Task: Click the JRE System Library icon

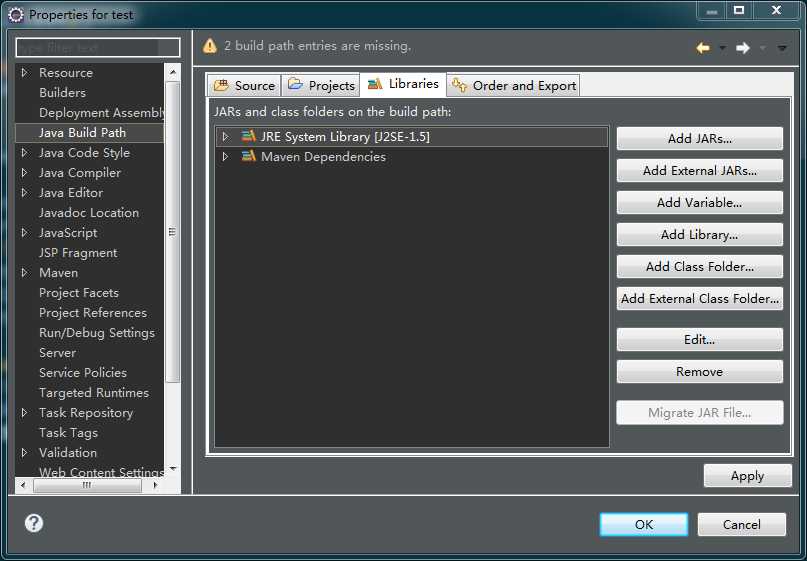Action: [x=249, y=136]
